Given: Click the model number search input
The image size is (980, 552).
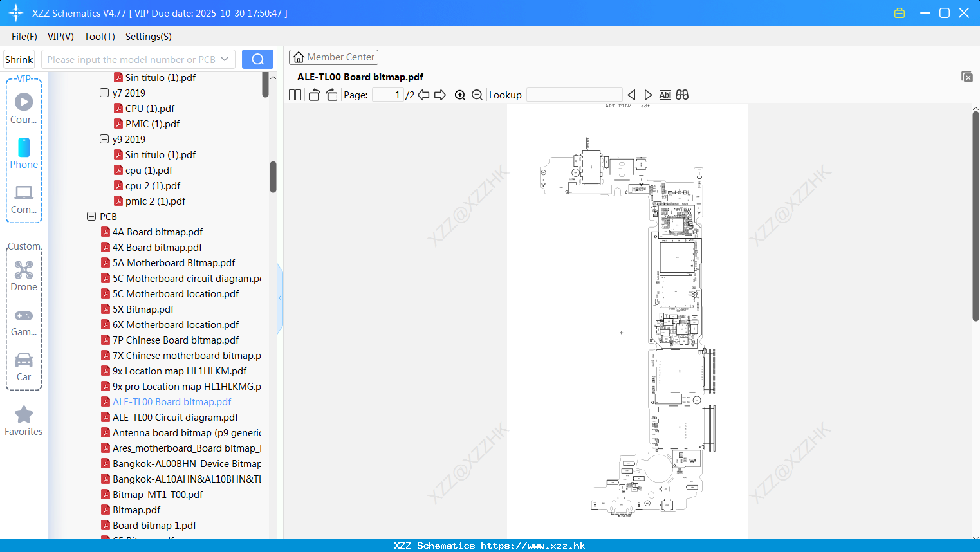Looking at the screenshot, I should (131, 59).
